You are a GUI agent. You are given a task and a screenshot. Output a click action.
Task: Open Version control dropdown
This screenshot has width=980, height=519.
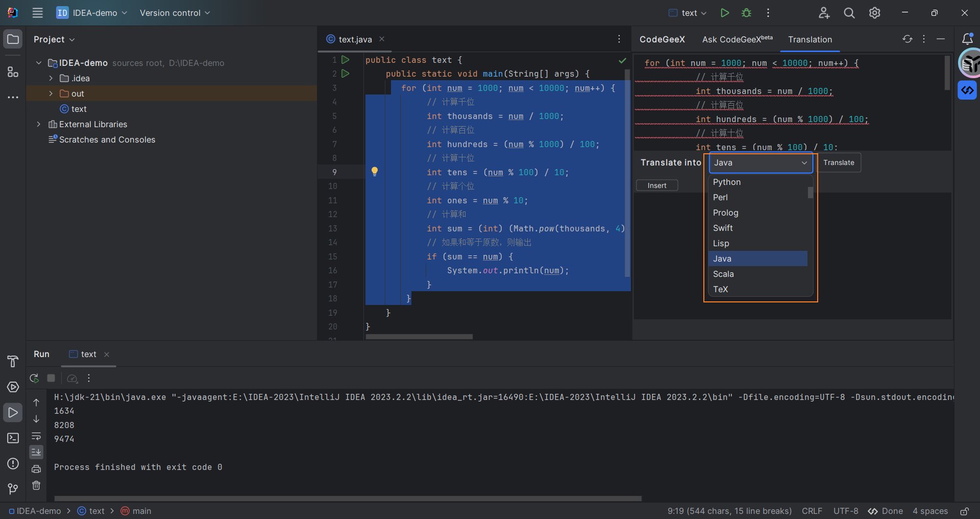tap(175, 13)
